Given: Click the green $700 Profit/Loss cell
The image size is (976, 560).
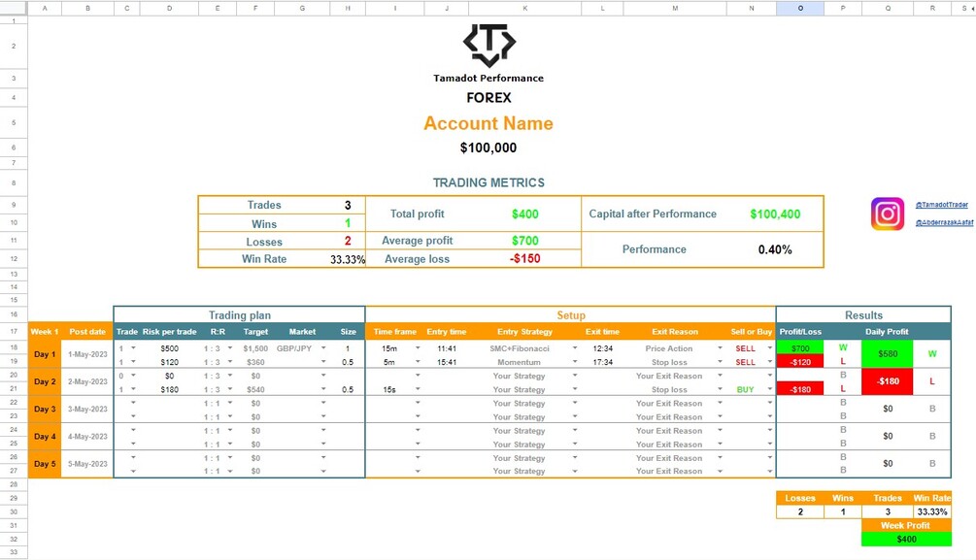Looking at the screenshot, I should 800,347.
